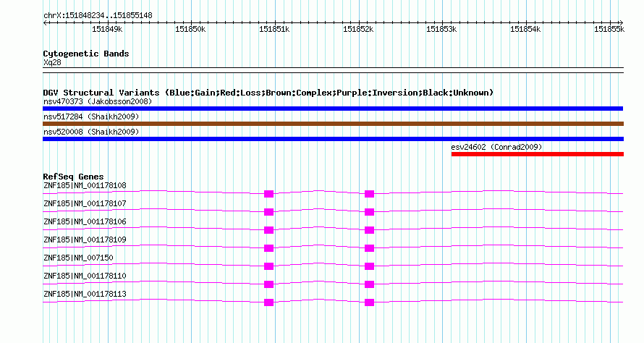Viewport: 644px width, 343px height.
Task: Click second exon box of NM_001178109 transcript
Action: (369, 248)
